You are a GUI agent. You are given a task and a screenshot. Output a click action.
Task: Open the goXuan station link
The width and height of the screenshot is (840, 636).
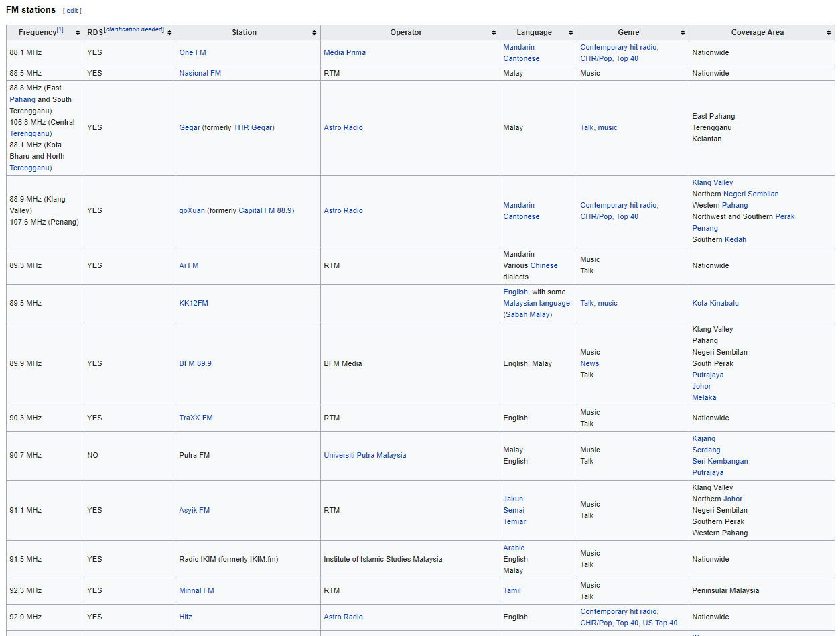tap(192, 211)
